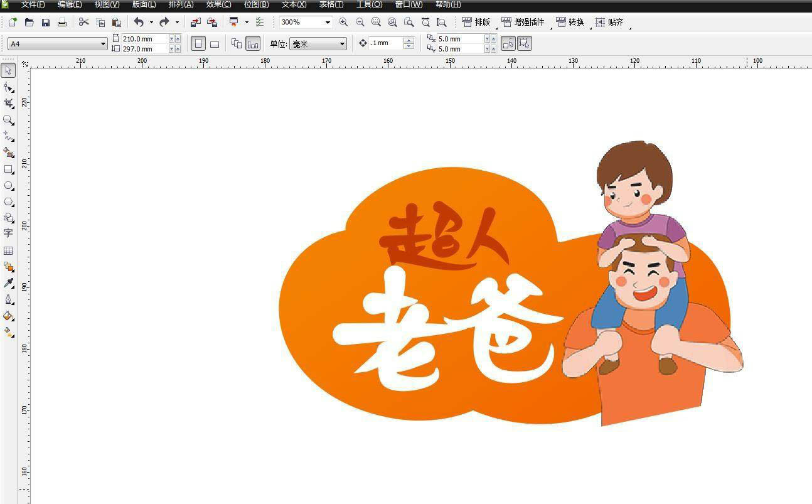The width and height of the screenshot is (812, 504).
Task: Click the Save icon in toolbar
Action: [46, 22]
